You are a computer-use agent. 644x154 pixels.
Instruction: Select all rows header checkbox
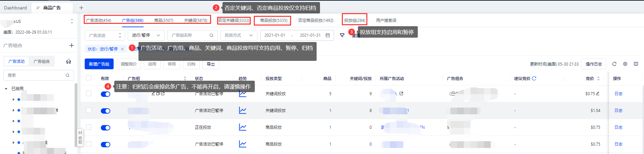[x=89, y=78]
